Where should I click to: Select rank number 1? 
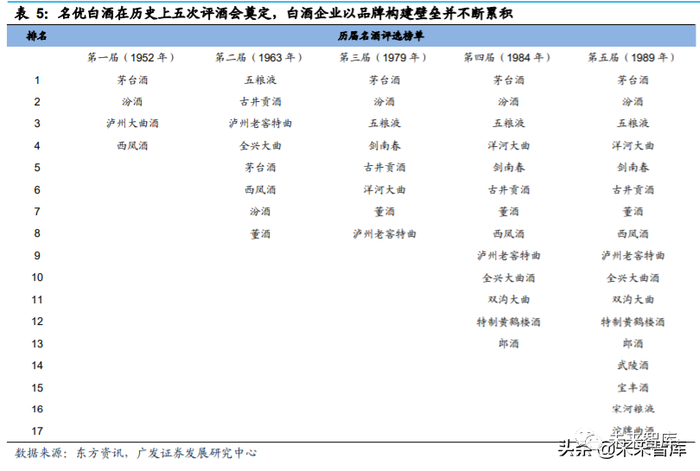point(37,80)
